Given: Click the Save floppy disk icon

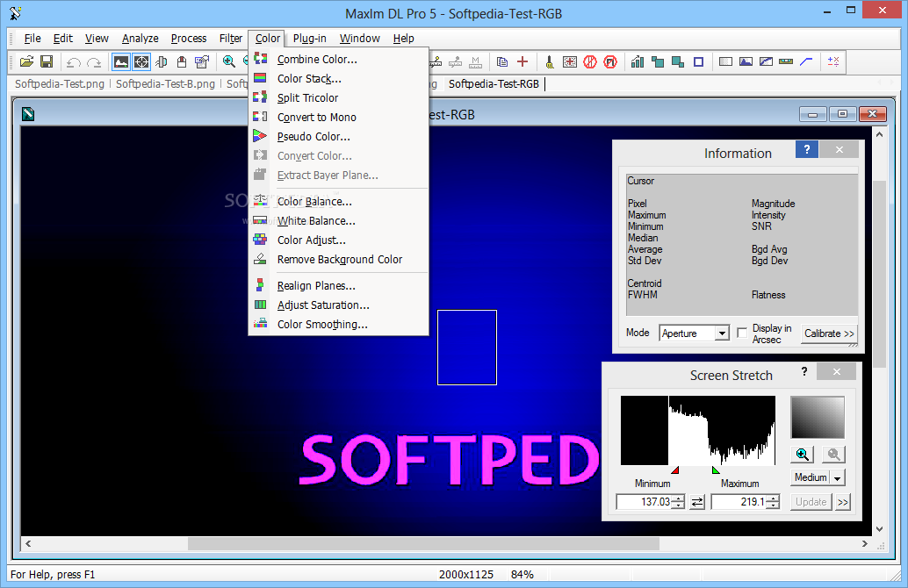Looking at the screenshot, I should coord(47,61).
